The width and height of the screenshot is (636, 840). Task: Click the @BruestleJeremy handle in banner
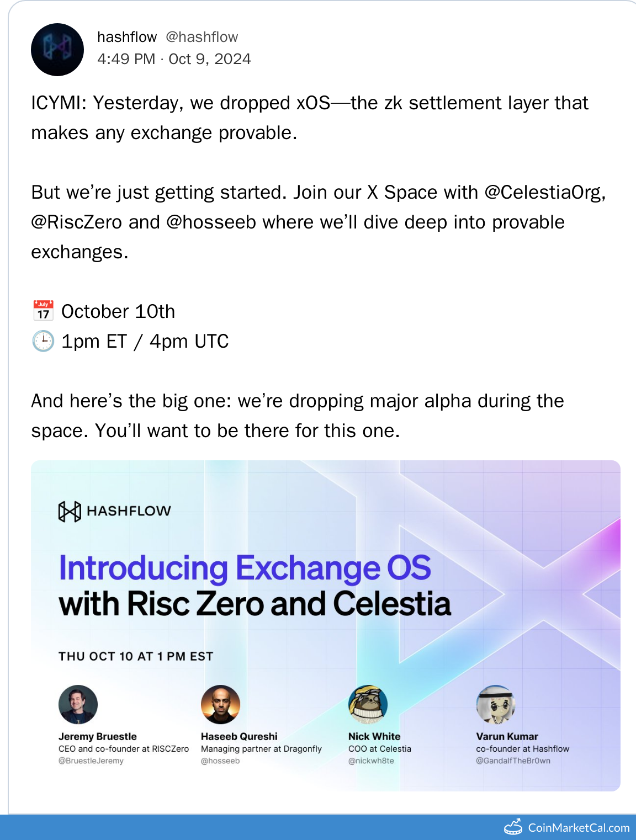[x=91, y=761]
